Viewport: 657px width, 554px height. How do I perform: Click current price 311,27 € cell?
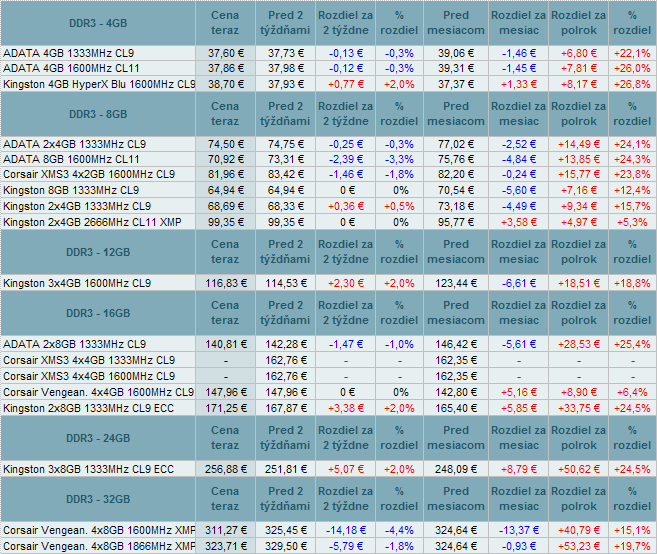[x=226, y=530]
